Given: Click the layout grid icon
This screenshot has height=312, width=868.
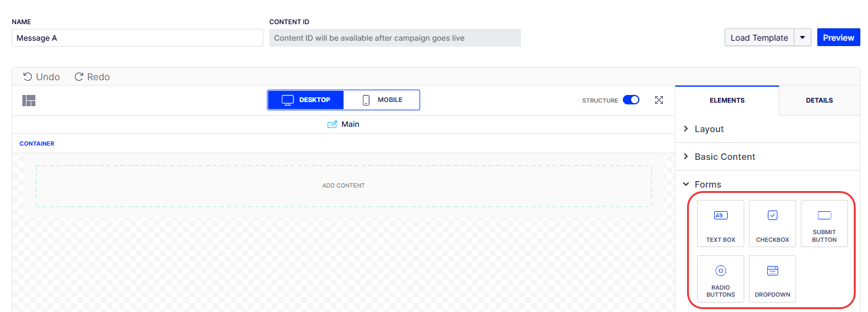Looking at the screenshot, I should point(29,101).
